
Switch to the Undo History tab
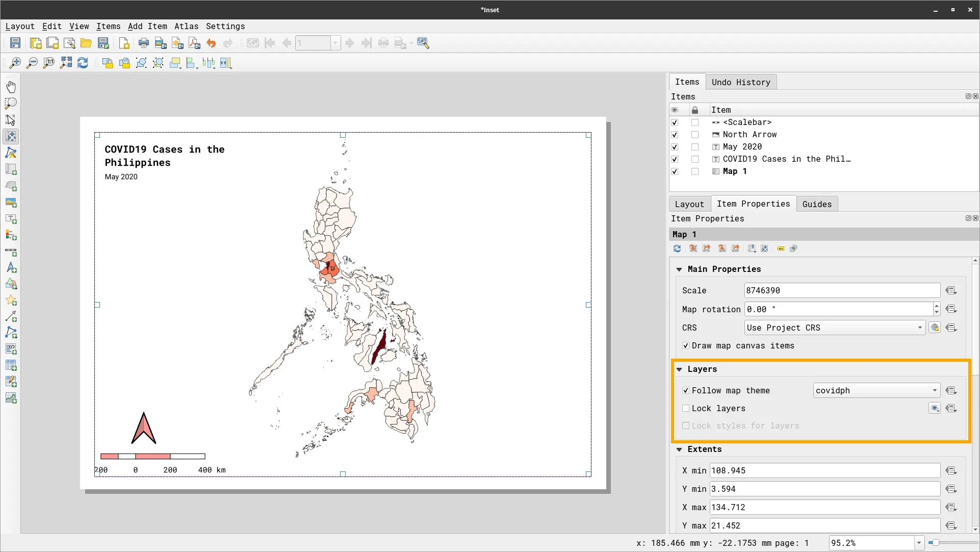point(740,82)
